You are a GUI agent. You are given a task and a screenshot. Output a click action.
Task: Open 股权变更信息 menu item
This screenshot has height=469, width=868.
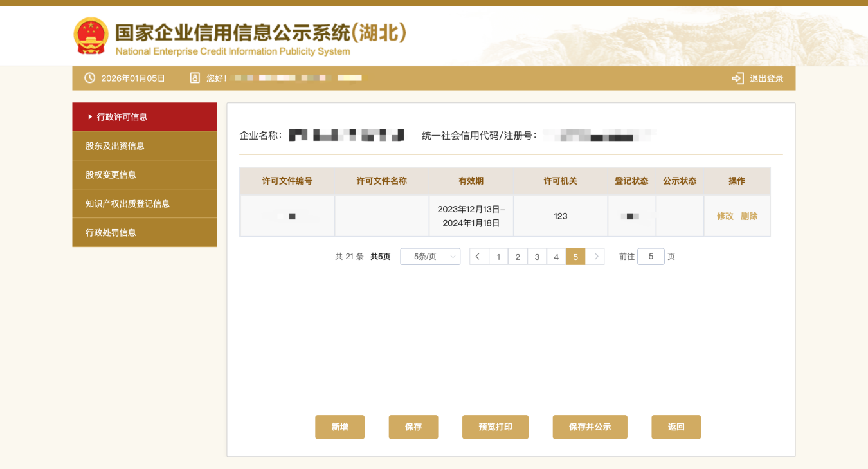tap(145, 175)
